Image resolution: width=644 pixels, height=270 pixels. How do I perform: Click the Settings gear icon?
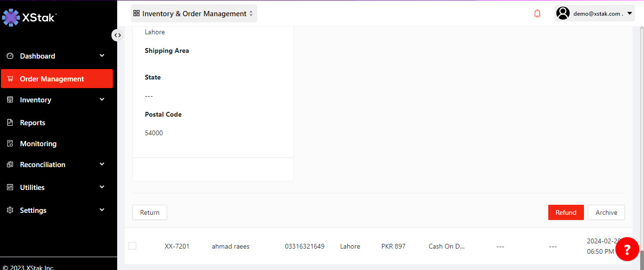click(10, 210)
